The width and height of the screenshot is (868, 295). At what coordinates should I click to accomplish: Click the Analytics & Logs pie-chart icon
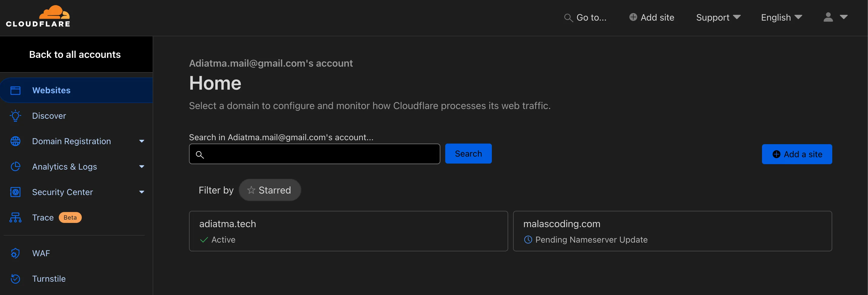(15, 167)
